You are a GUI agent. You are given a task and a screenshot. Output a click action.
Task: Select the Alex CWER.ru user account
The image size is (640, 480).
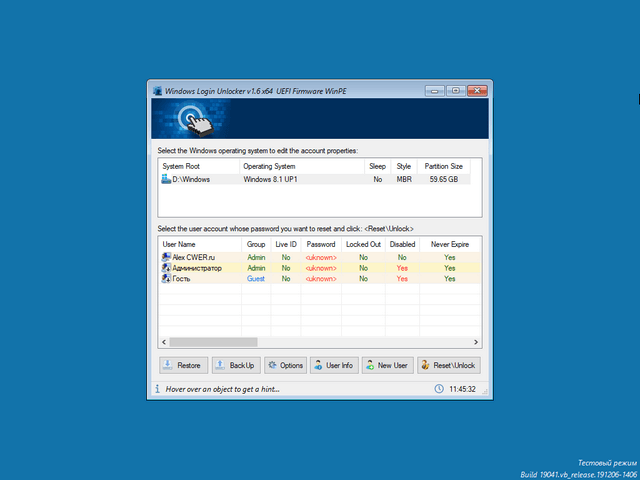click(x=320, y=258)
